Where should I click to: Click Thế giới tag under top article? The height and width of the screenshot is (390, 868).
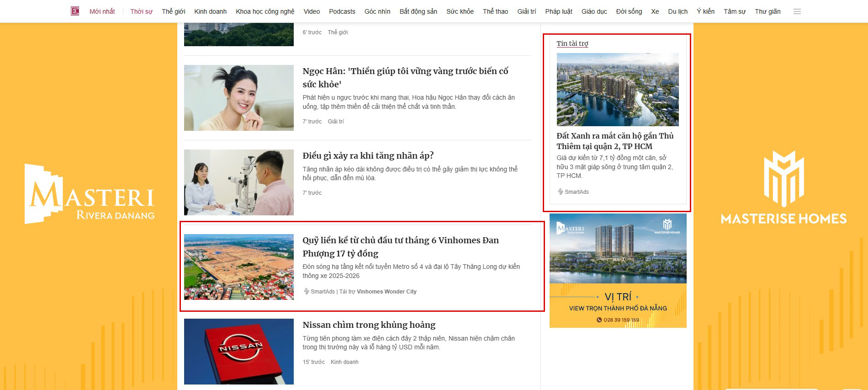338,32
